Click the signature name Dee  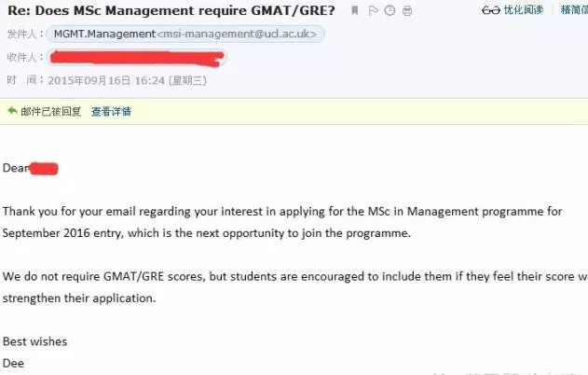[x=13, y=363]
